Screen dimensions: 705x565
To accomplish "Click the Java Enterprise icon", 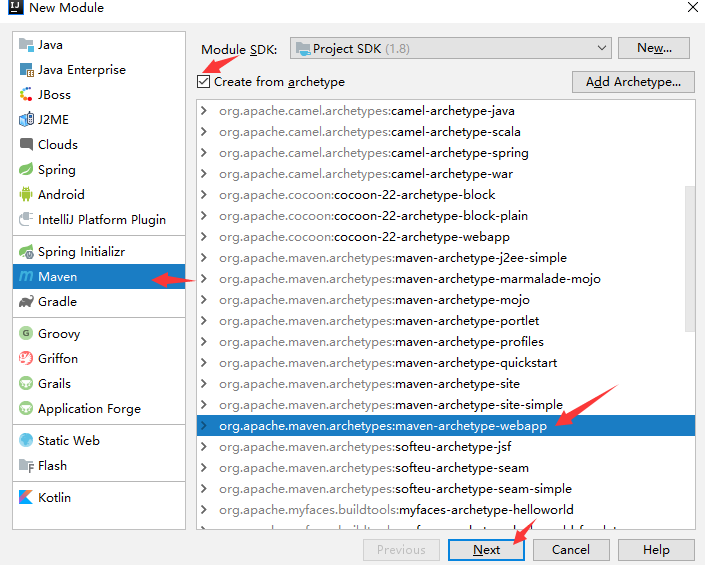I will point(26,70).
